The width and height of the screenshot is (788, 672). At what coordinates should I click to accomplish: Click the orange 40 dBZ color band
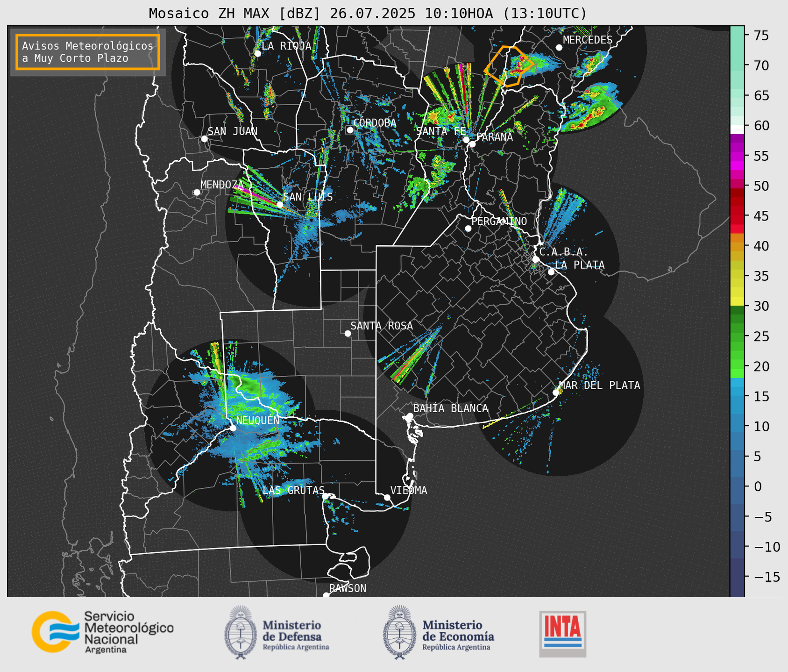(737, 246)
